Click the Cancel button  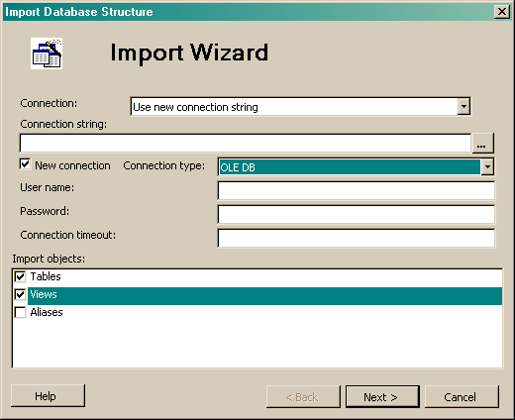pos(462,396)
